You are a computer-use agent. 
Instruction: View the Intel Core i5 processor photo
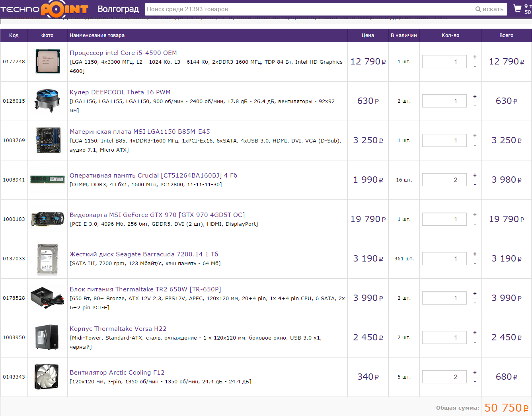click(47, 61)
